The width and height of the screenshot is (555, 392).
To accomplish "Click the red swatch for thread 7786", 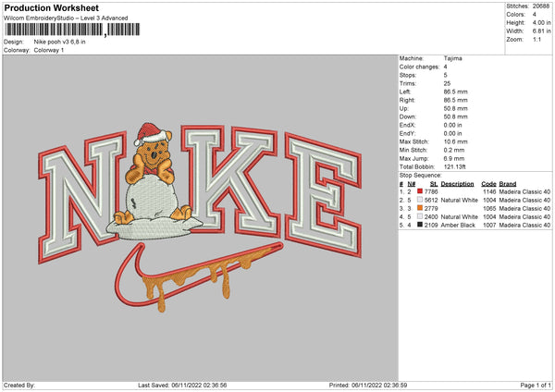I will point(420,191).
